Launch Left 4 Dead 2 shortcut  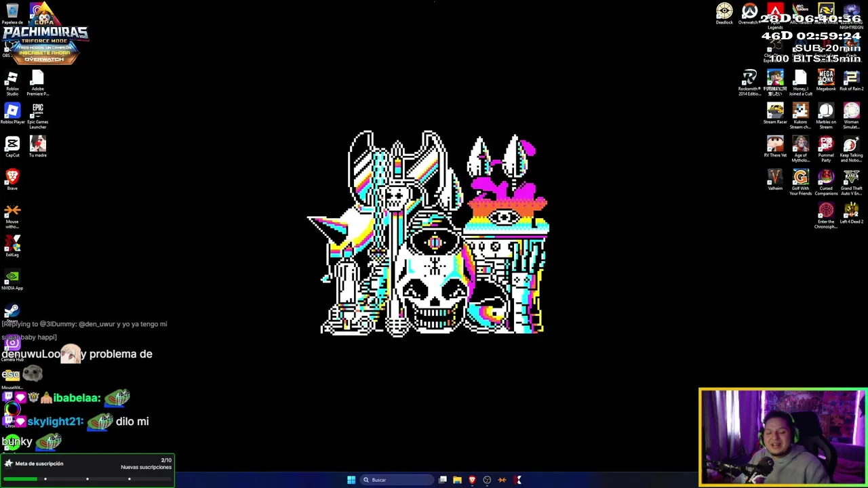851,213
